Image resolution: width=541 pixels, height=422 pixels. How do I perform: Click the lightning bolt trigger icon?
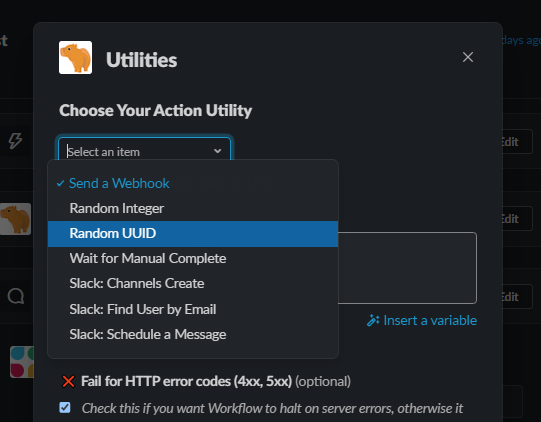pyautogui.click(x=15, y=141)
